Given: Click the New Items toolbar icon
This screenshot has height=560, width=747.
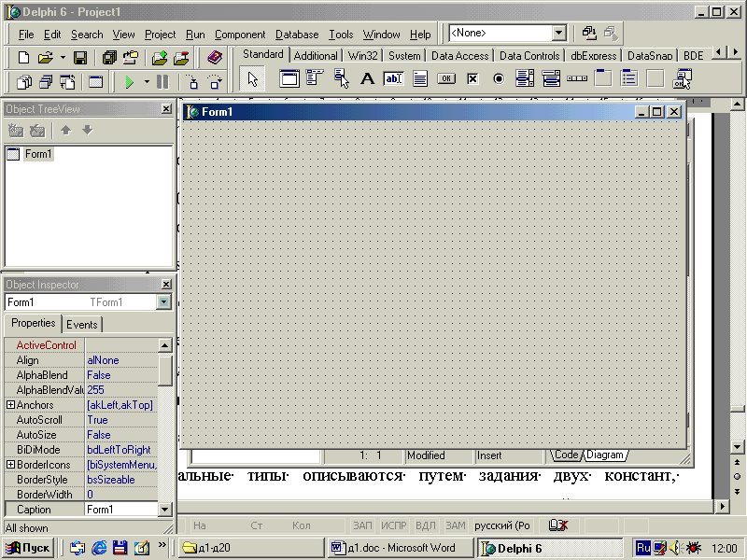Looking at the screenshot, I should tap(22, 58).
